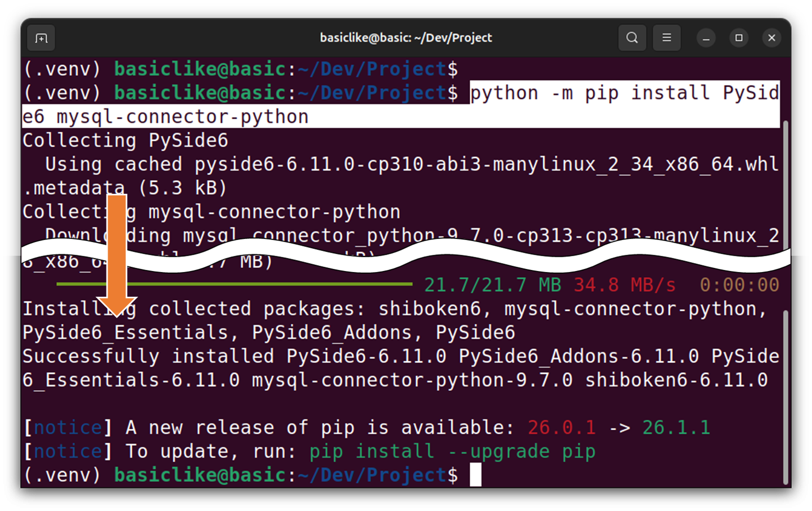Open a new terminal tab
This screenshot has width=812, height=511.
click(x=41, y=38)
